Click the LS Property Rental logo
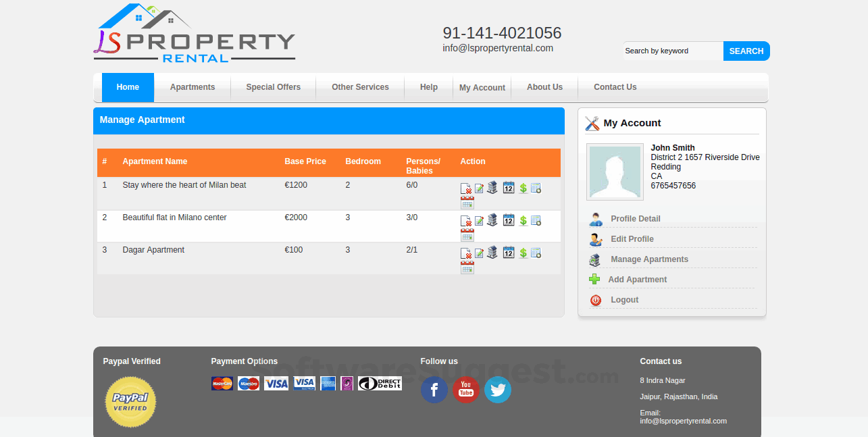The height and width of the screenshot is (437, 868). coord(195,33)
